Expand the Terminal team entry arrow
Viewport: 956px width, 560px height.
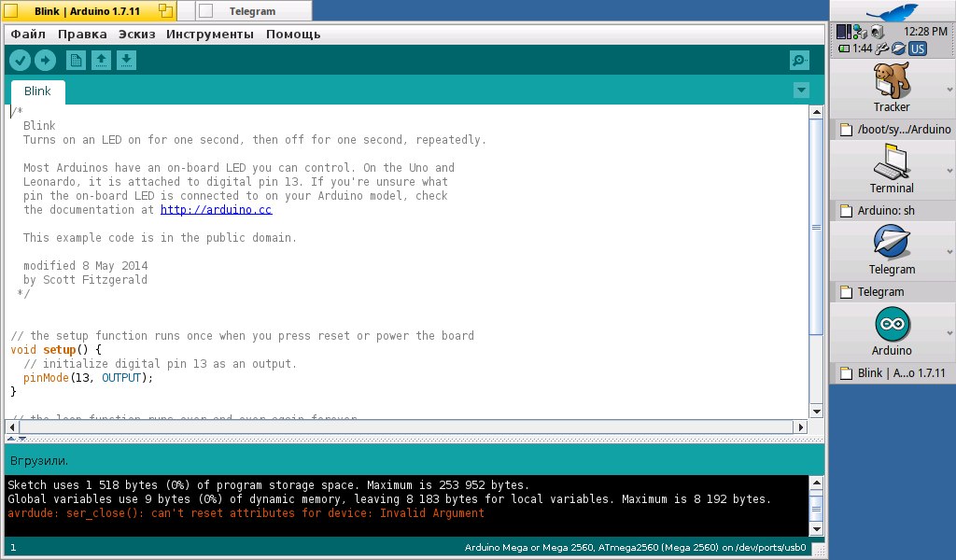tap(949, 171)
